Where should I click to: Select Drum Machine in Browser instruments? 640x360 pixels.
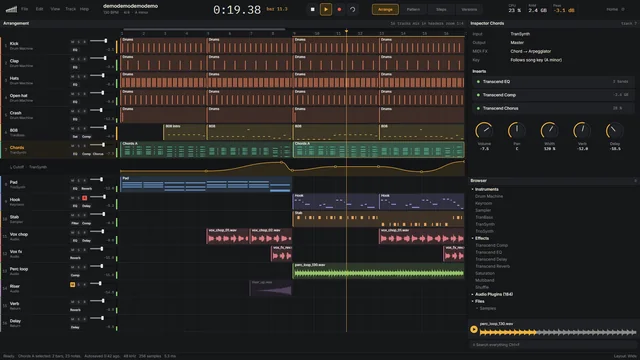[489, 196]
